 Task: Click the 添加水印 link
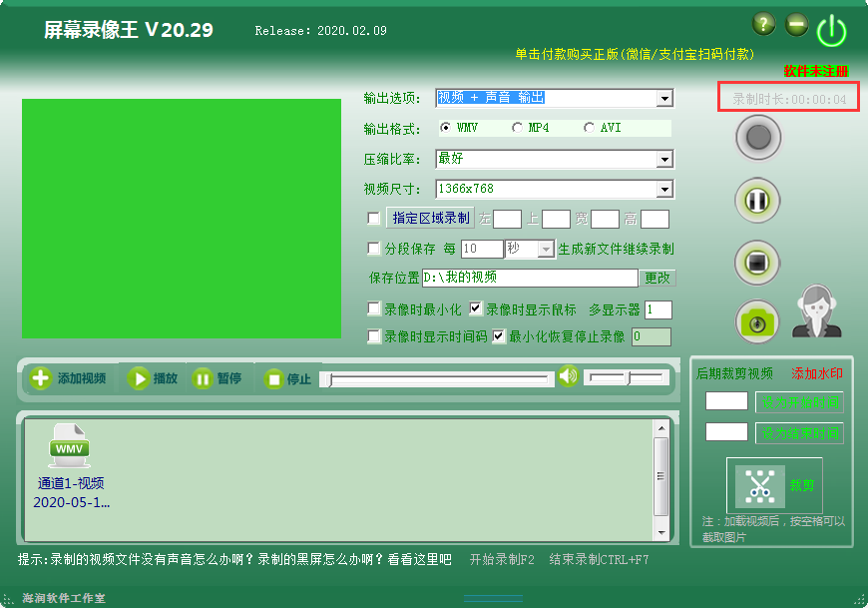(816, 373)
